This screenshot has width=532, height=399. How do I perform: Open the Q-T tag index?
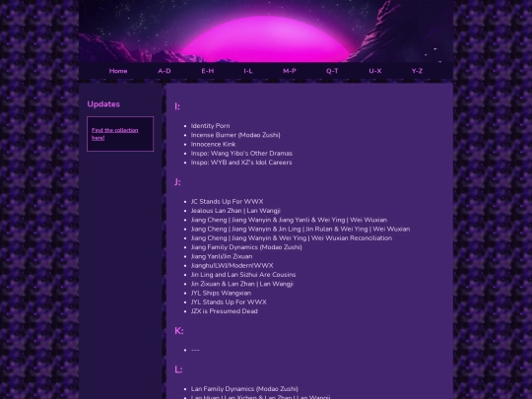[x=332, y=71]
